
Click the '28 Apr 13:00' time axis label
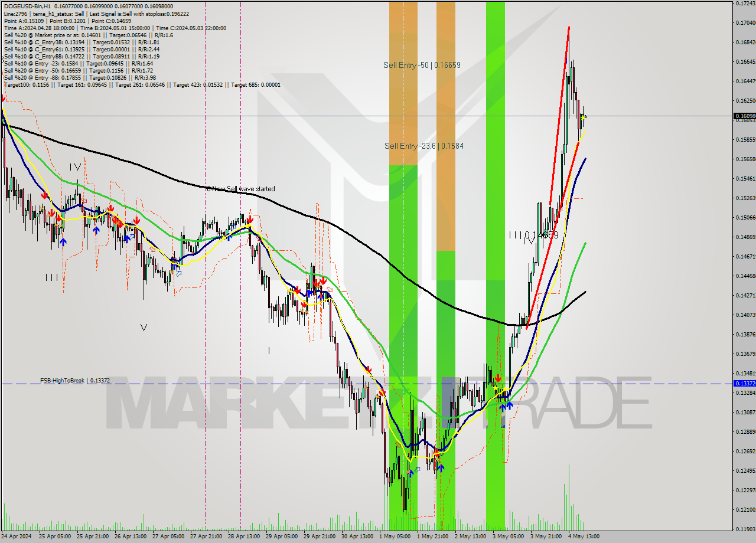(243, 537)
